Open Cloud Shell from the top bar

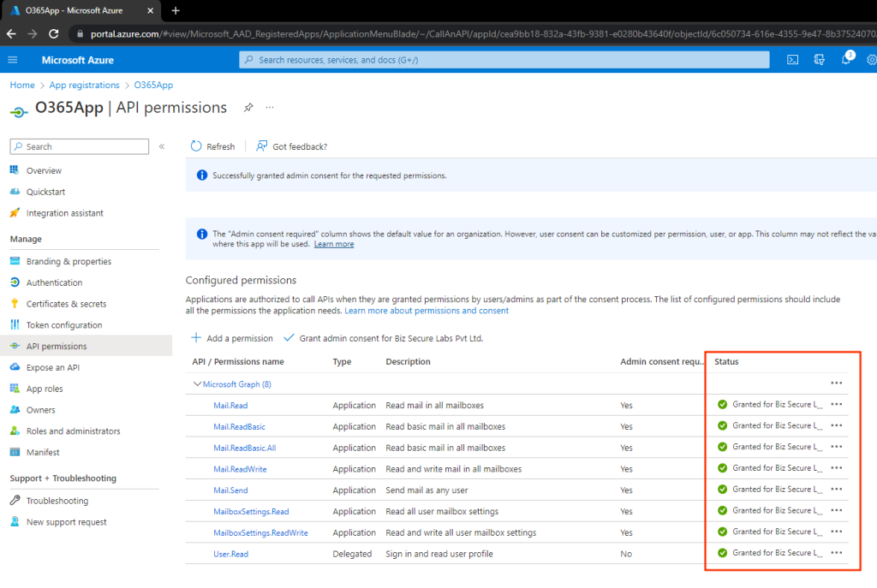coord(793,60)
